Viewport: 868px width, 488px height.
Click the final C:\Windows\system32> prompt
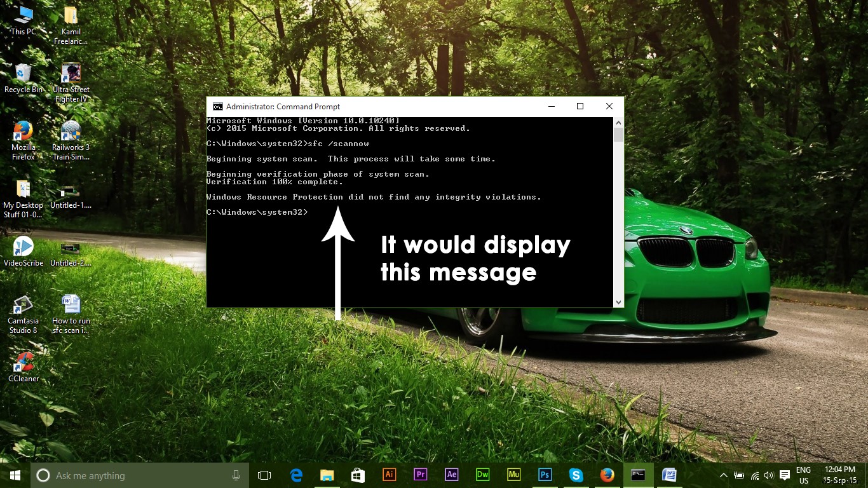257,212
